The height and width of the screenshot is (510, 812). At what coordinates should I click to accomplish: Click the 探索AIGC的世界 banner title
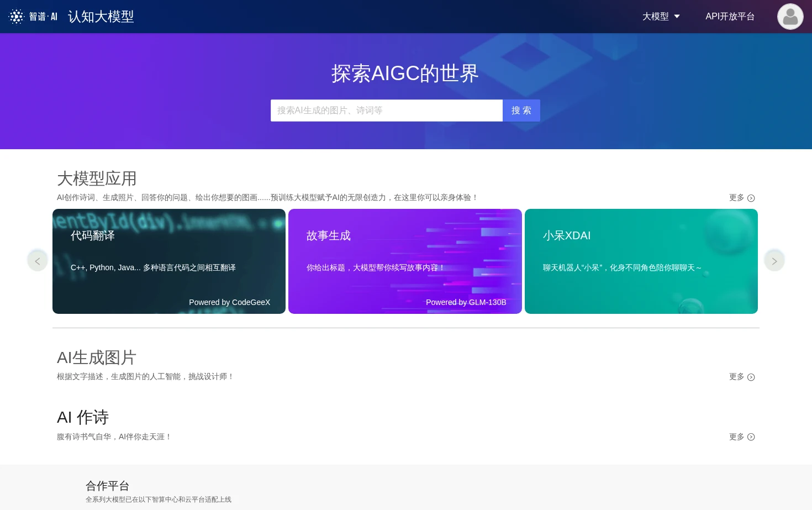405,73
